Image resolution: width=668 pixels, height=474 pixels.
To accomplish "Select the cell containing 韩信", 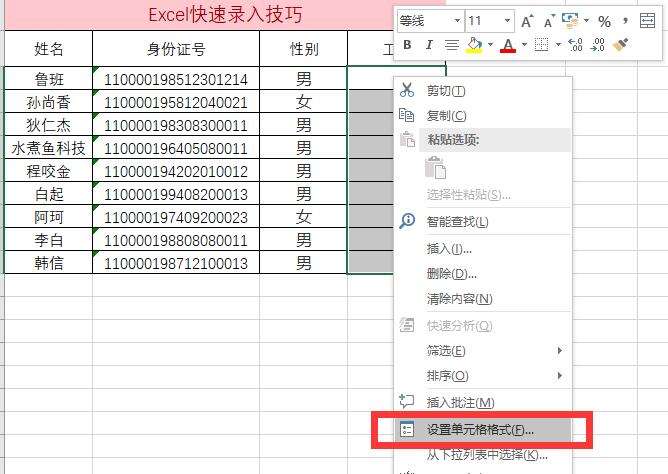I will tap(49, 262).
